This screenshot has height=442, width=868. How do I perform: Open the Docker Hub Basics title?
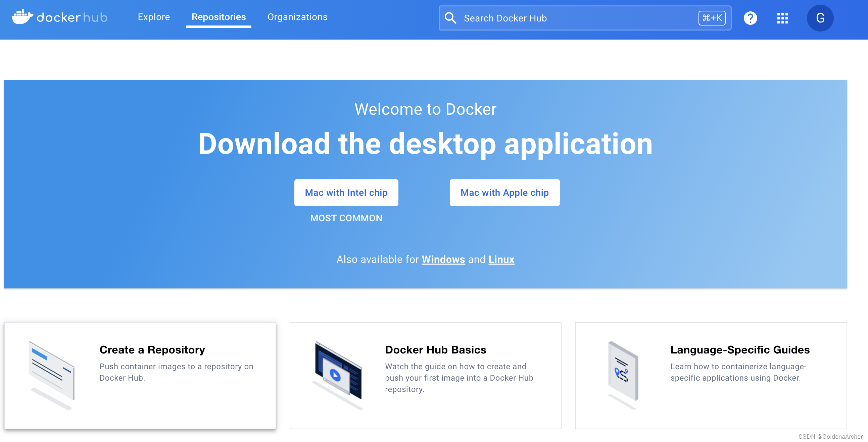click(435, 349)
